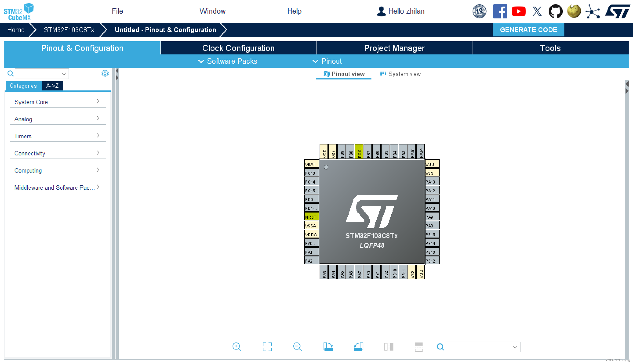Image resolution: width=633 pixels, height=364 pixels.
Task: Open the left peripheral search combo box
Action: pyautogui.click(x=42, y=74)
